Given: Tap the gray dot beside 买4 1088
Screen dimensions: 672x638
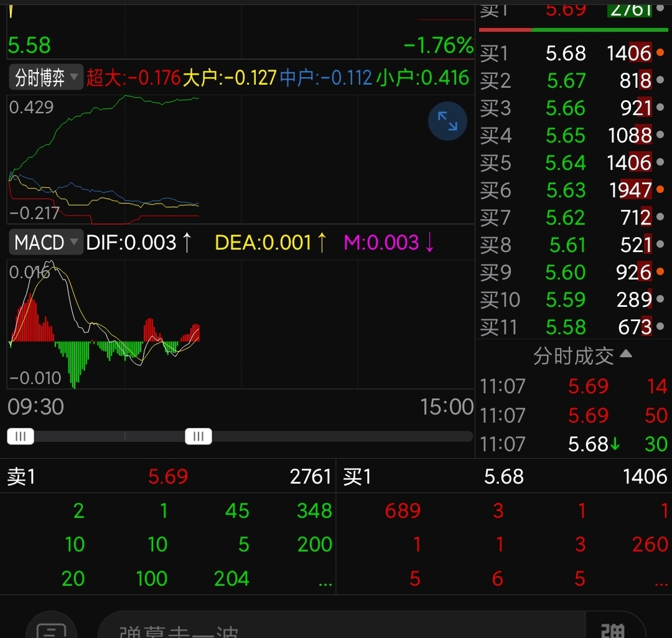Looking at the screenshot, I should [x=660, y=134].
